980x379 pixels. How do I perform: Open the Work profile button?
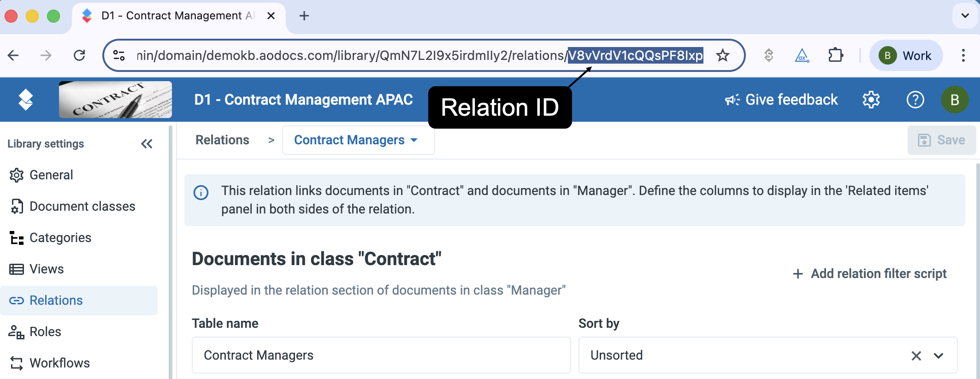[x=906, y=56]
